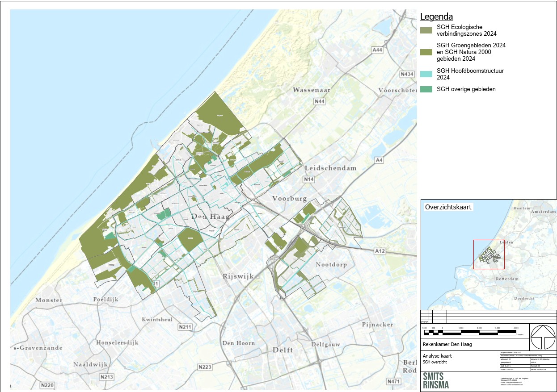Click the N14 road shield near Leidschendam

pyautogui.click(x=308, y=179)
